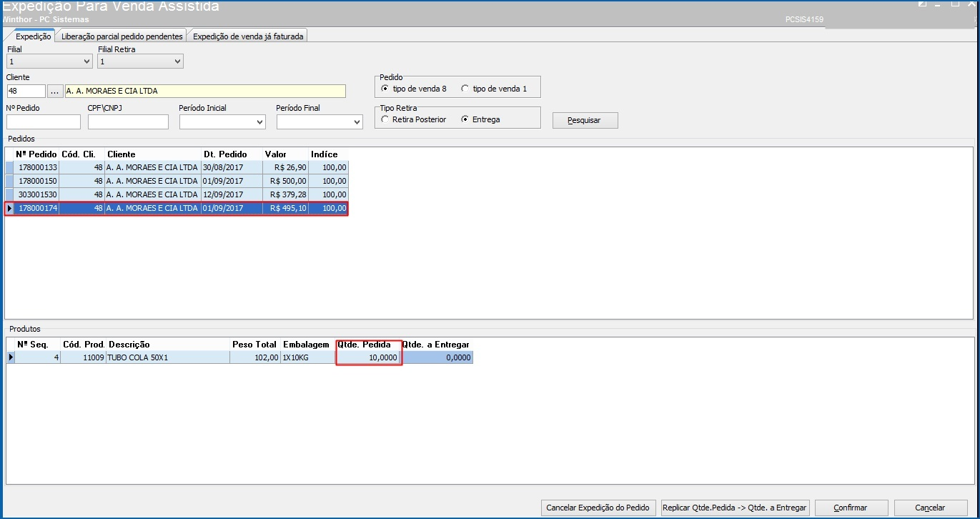Open Expedição de venda já faturada tab
The height and width of the screenshot is (519, 980).
pyautogui.click(x=248, y=36)
